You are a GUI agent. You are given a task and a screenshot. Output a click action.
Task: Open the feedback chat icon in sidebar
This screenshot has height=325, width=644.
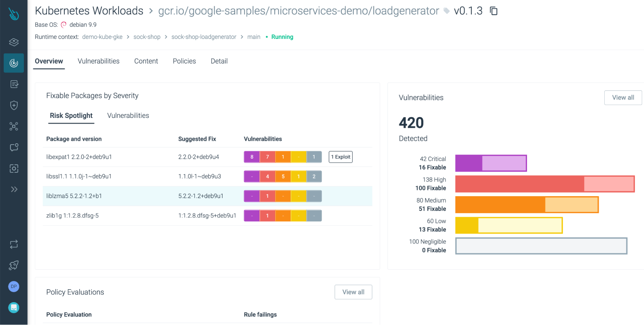[x=14, y=148]
